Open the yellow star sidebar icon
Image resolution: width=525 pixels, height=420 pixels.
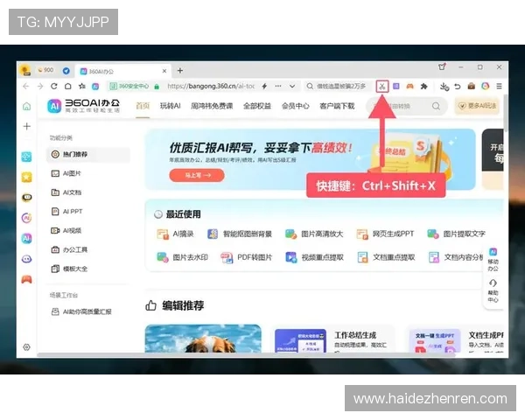click(27, 177)
